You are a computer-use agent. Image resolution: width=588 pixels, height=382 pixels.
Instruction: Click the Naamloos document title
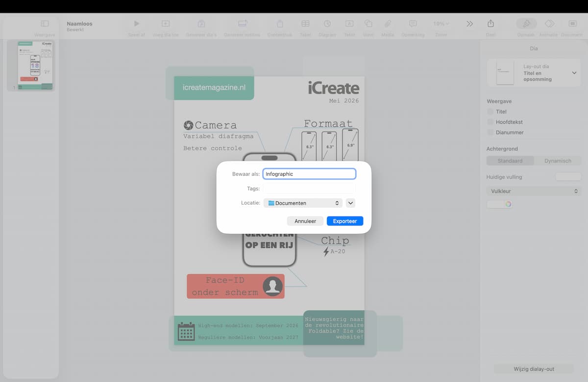[79, 24]
